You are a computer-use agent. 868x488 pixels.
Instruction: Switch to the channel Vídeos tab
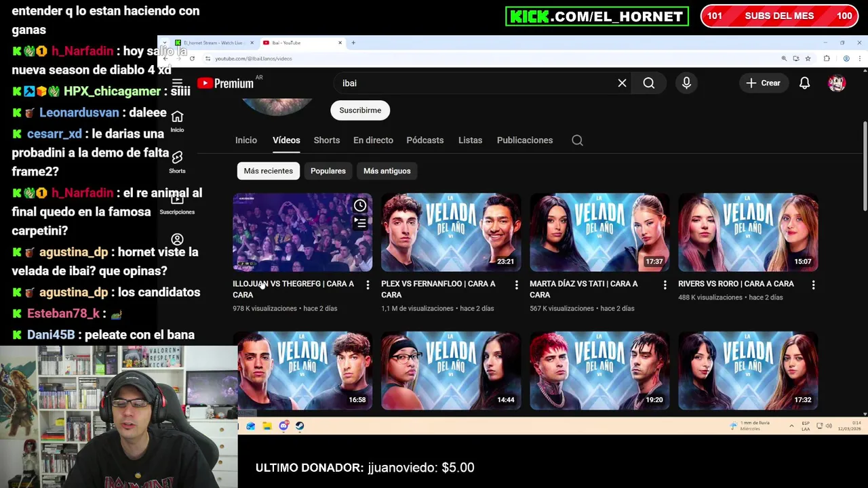pyautogui.click(x=286, y=140)
